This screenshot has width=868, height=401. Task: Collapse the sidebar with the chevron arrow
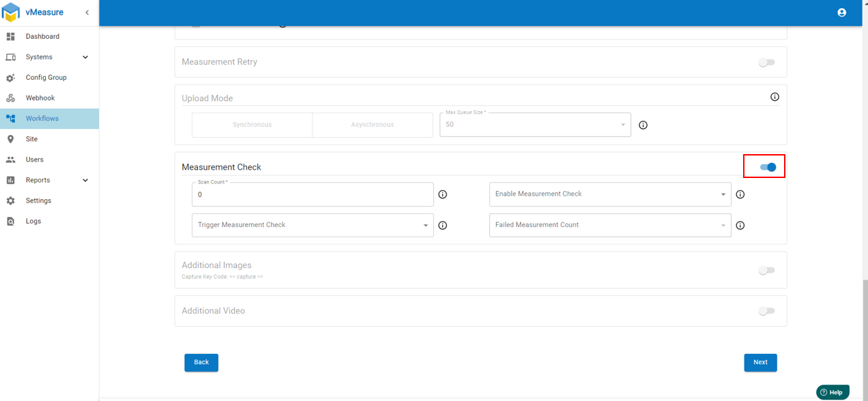coord(87,12)
